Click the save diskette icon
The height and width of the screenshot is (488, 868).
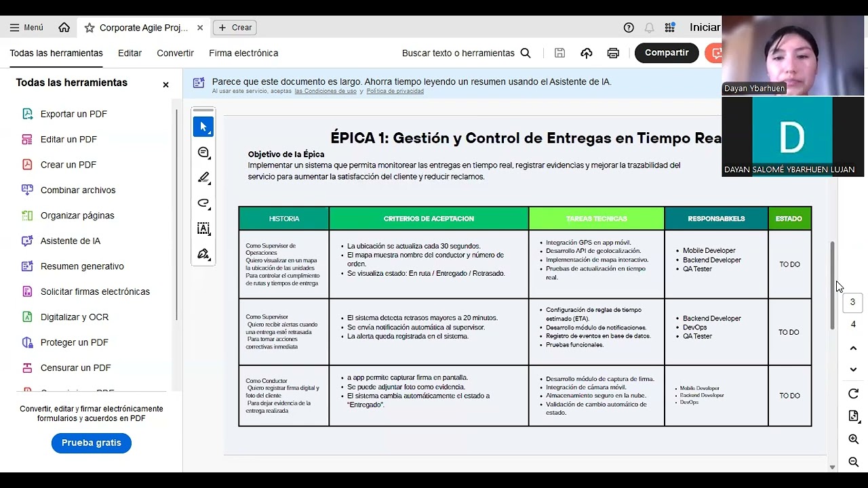[x=559, y=53]
